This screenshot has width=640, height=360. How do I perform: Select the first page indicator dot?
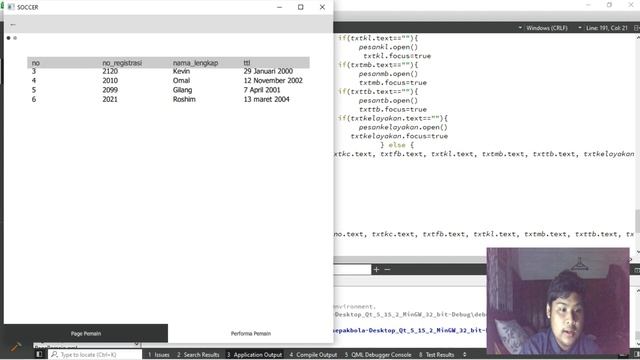click(8, 38)
